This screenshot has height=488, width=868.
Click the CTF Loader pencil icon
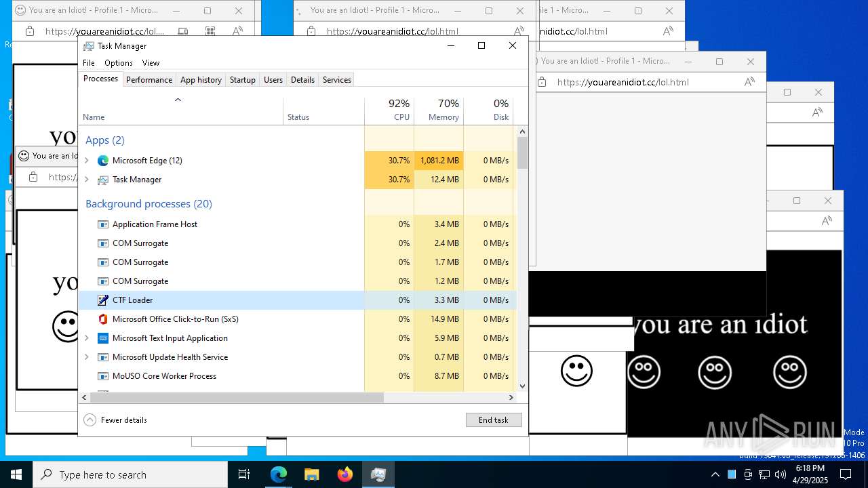coord(103,300)
